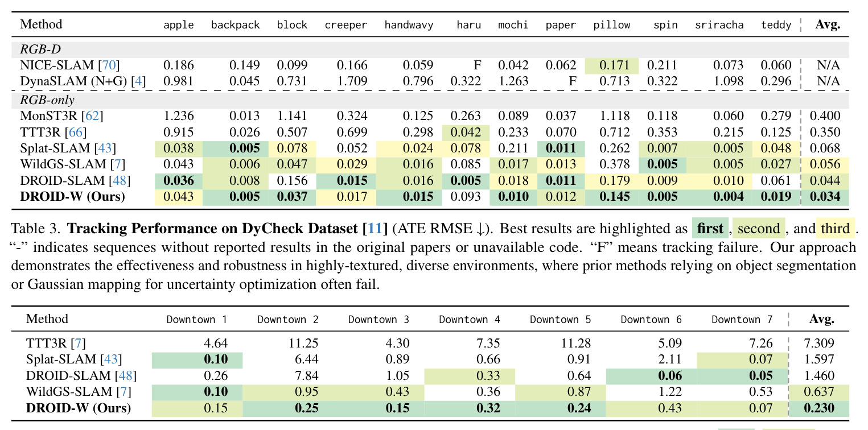Click NICE-SLAM's highlighted pillow value 0.171
The image size is (868, 430).
coord(612,65)
